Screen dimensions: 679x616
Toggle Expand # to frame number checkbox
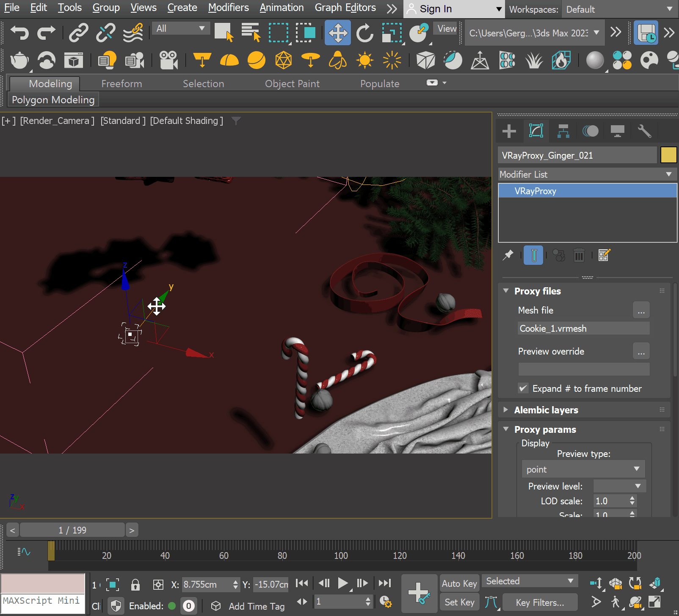[x=524, y=388]
